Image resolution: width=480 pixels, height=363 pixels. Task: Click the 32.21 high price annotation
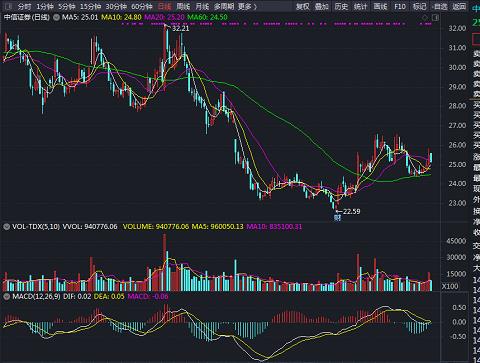pos(180,29)
